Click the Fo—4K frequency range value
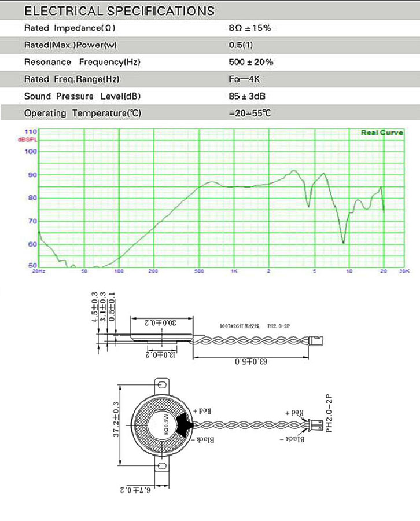420x521 pixels. tap(245, 79)
